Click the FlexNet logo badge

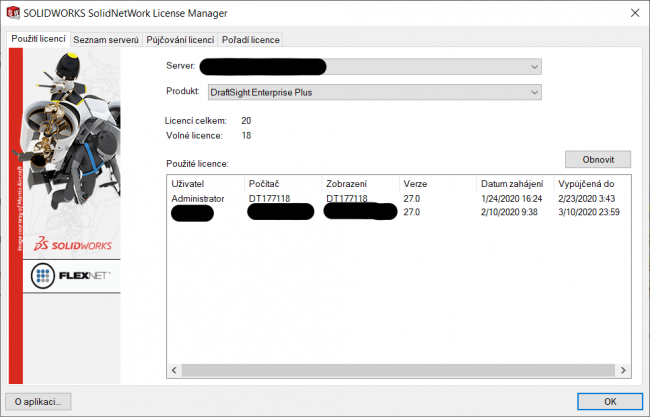click(66, 274)
